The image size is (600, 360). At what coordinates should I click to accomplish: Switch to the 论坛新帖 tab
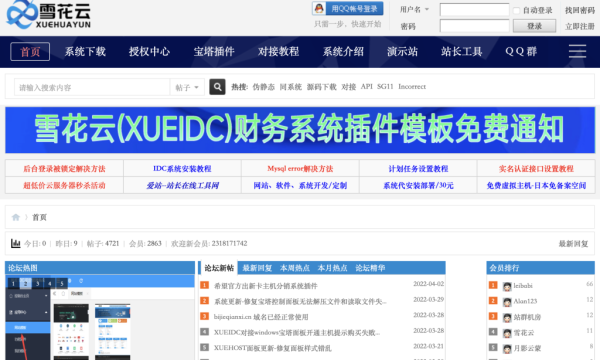tap(219, 268)
